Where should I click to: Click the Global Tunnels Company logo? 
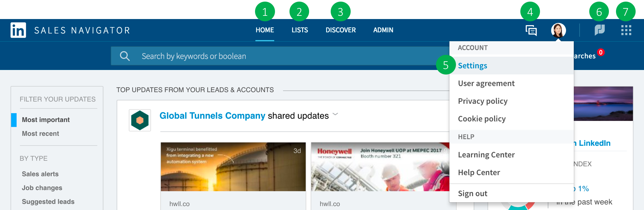click(x=140, y=120)
